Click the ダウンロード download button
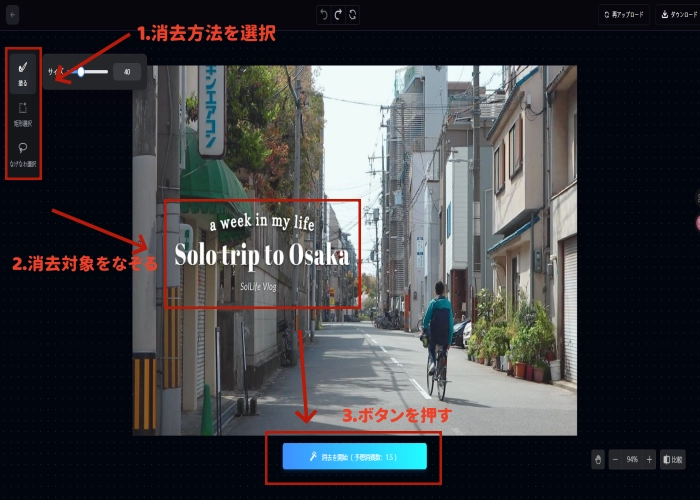The height and width of the screenshot is (500, 700). 679,15
